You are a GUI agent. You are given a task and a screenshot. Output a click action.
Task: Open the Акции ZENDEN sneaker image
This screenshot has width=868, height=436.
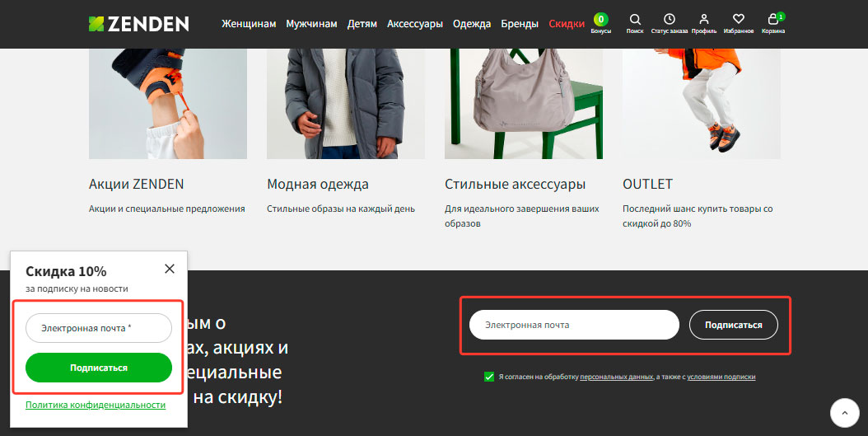tap(168, 104)
